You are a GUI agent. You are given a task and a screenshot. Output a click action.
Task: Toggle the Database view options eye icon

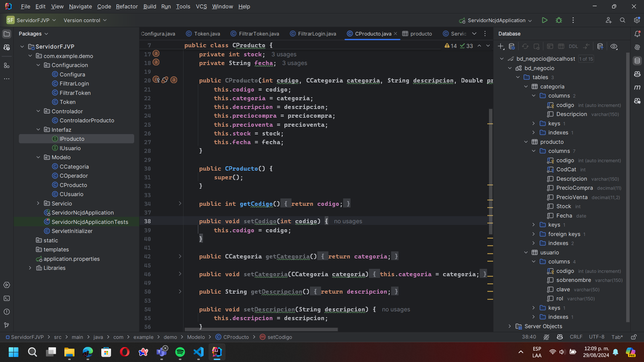[x=614, y=46]
